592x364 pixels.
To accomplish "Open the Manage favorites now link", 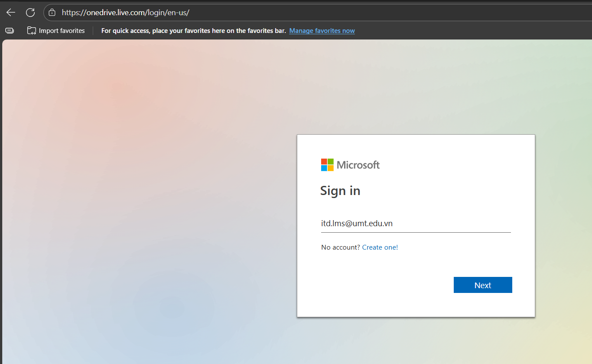I will [322, 31].
